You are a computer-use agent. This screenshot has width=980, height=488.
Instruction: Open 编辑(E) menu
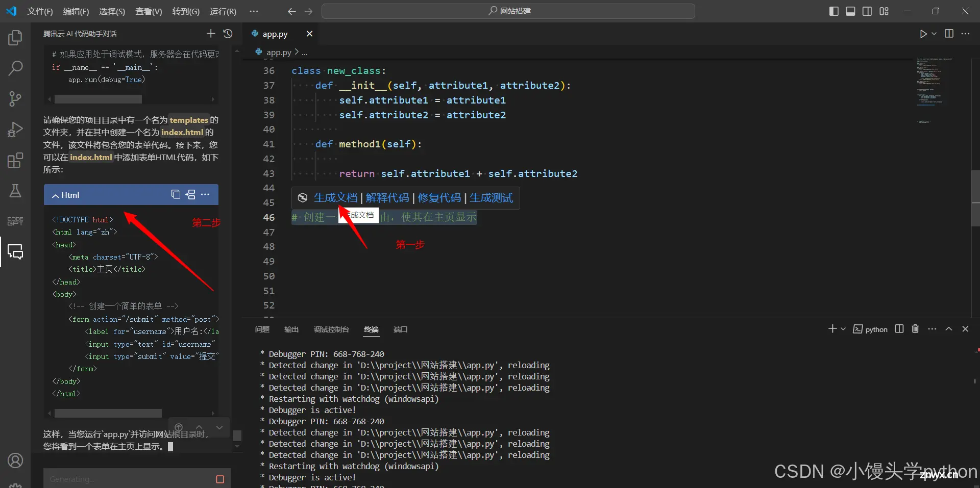tap(76, 11)
